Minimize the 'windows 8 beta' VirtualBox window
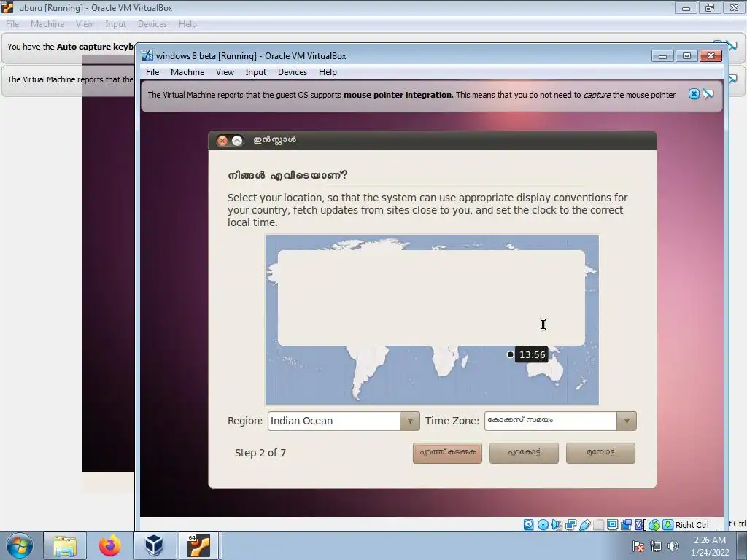Viewport: 747px width, 560px height. tap(662, 56)
